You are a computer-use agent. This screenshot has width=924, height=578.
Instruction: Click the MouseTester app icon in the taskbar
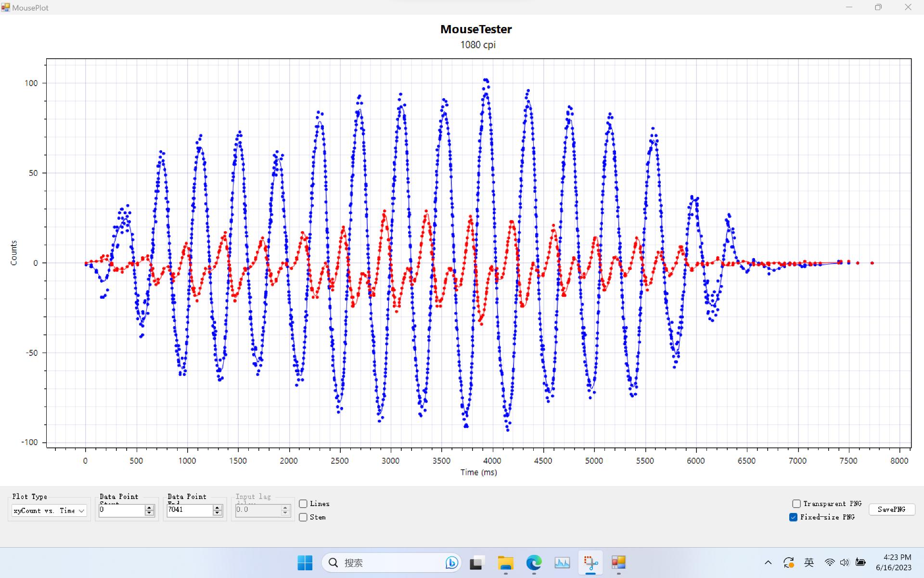tap(618, 563)
